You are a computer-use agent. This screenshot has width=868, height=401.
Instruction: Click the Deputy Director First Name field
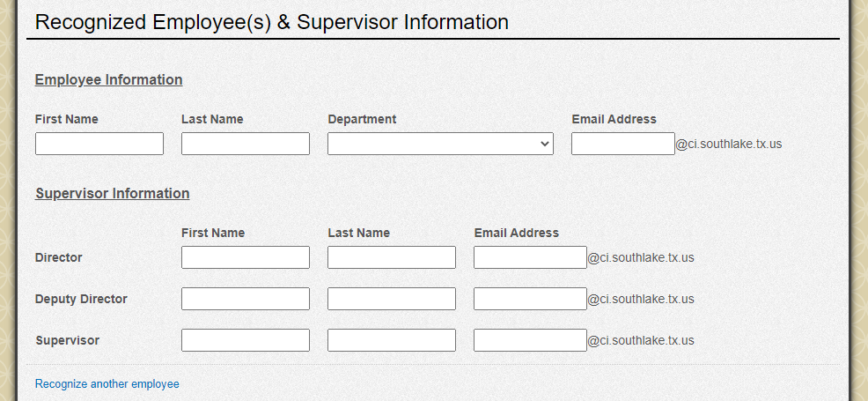coord(246,299)
